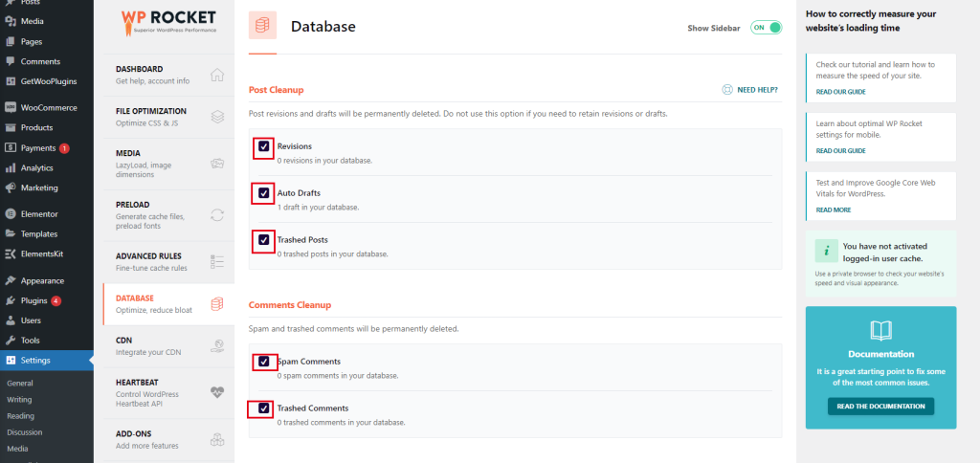Click the Heartbeat heart icon

pyautogui.click(x=217, y=392)
